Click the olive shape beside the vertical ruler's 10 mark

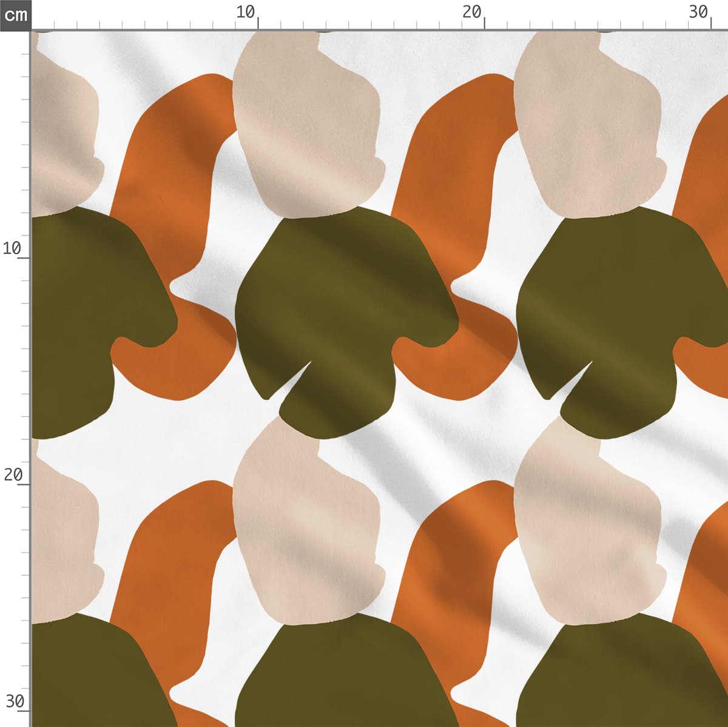(79, 303)
